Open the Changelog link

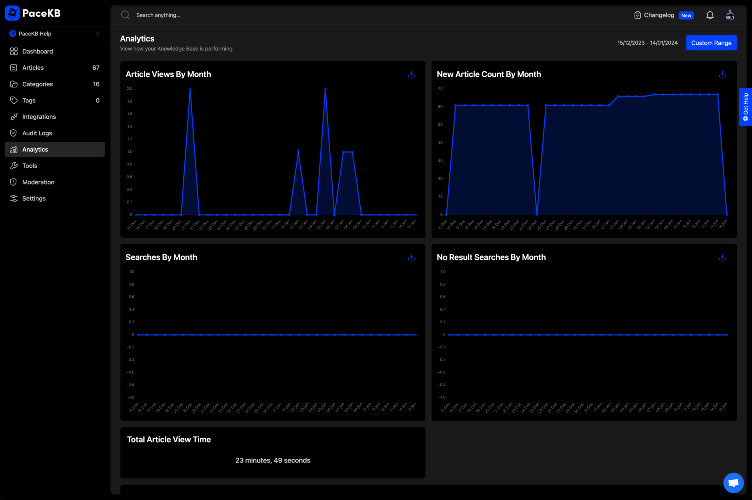click(x=658, y=15)
